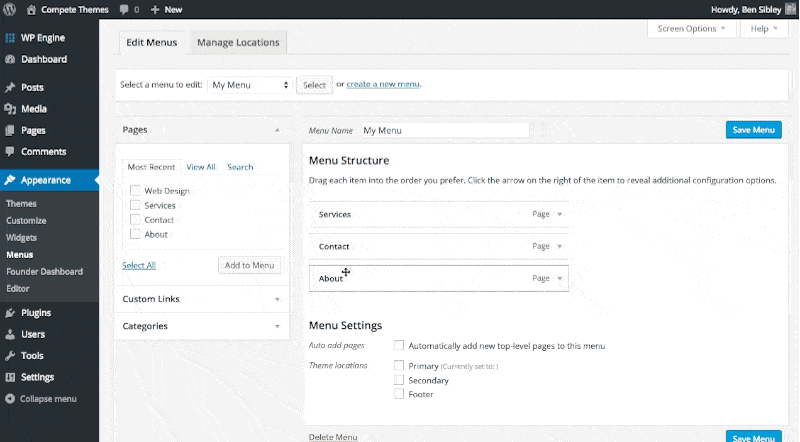Enable automatically add new top-level pages
This screenshot has width=800, height=442.
399,346
